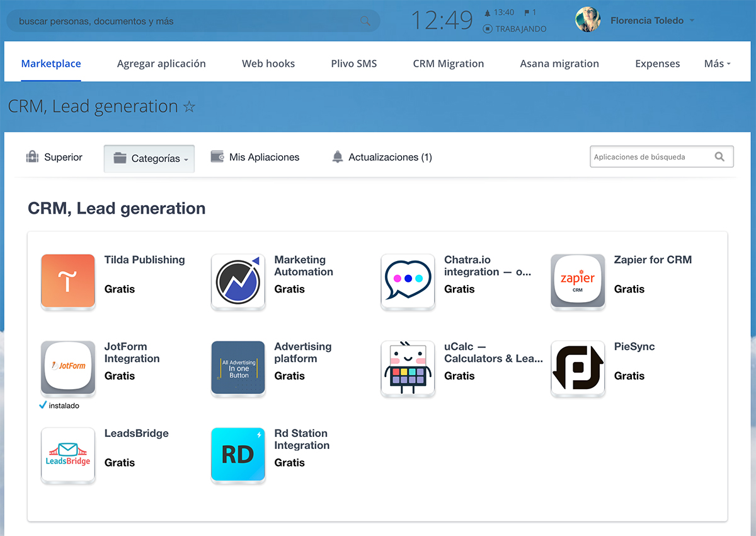Screen dimensions: 756x536
Task: Click the JotForm Integration app icon
Action: coord(68,368)
